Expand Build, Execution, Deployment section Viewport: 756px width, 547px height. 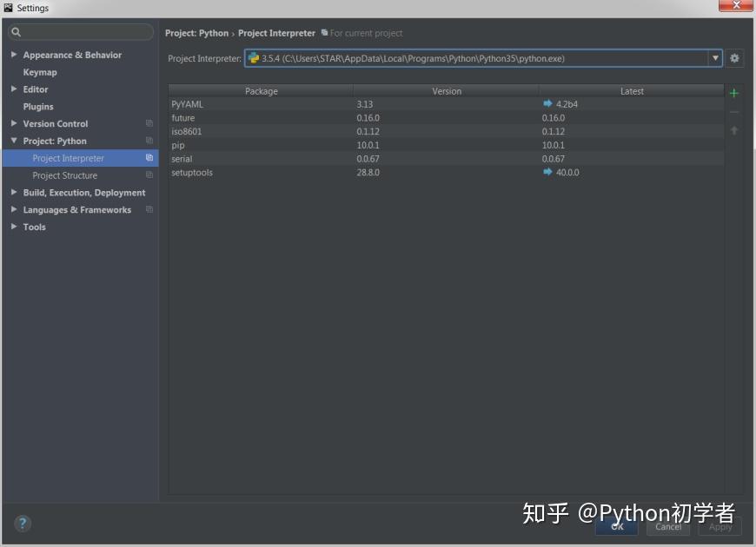(14, 192)
